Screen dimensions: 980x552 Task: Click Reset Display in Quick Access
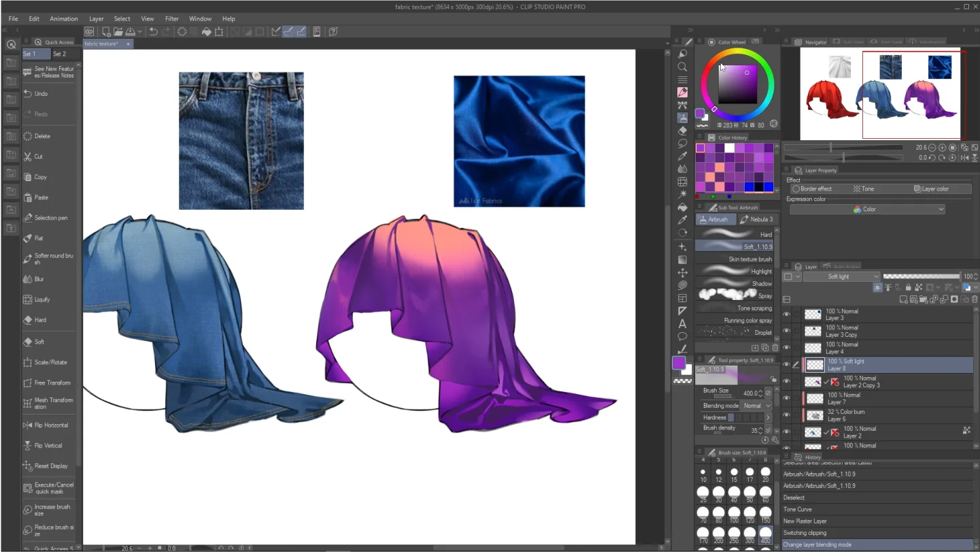pos(49,466)
